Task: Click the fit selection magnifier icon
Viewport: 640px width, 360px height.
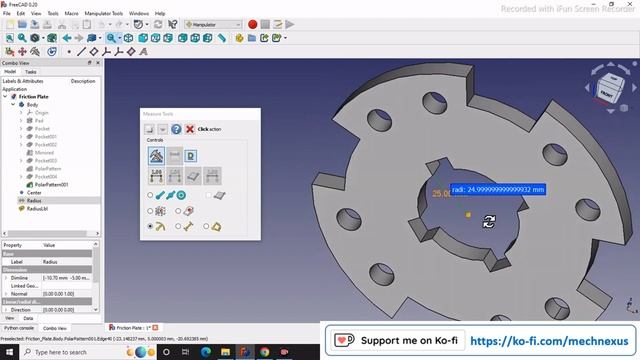Action: [x=22, y=38]
